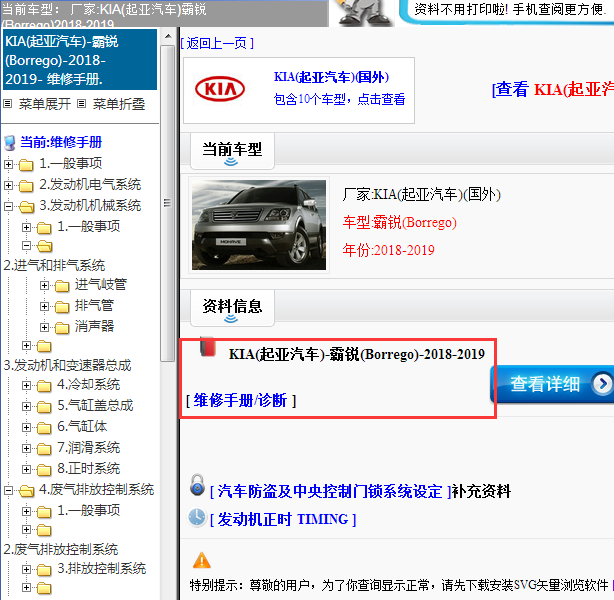This screenshot has width=614, height=600.
Task: Click folder icon beside 进气歧管
Action: (x=62, y=286)
